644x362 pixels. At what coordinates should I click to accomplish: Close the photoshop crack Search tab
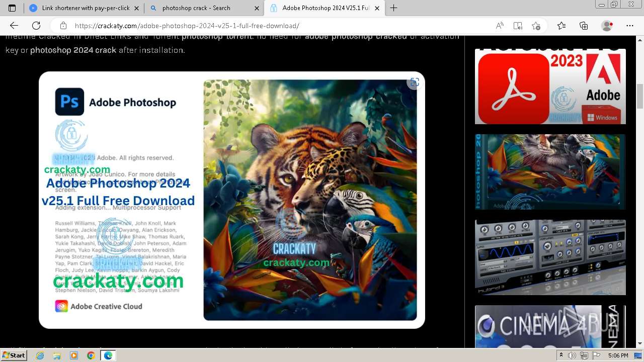coord(257,8)
